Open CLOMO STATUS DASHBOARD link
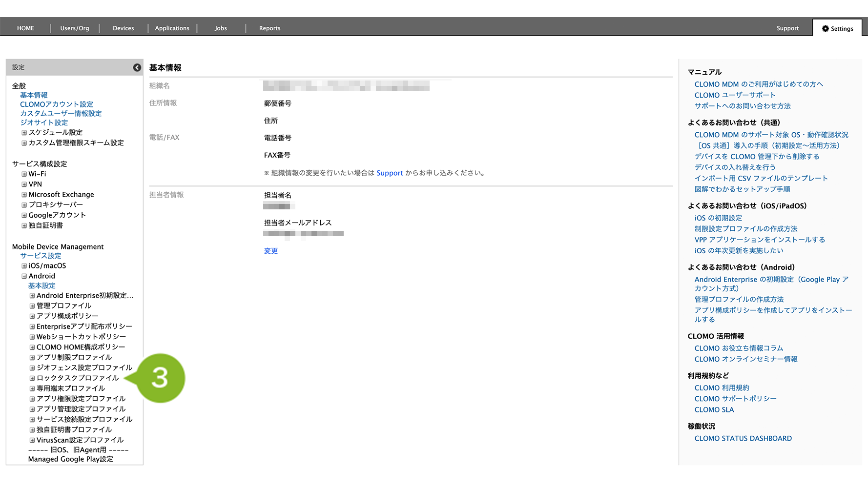868x488 pixels. point(743,439)
